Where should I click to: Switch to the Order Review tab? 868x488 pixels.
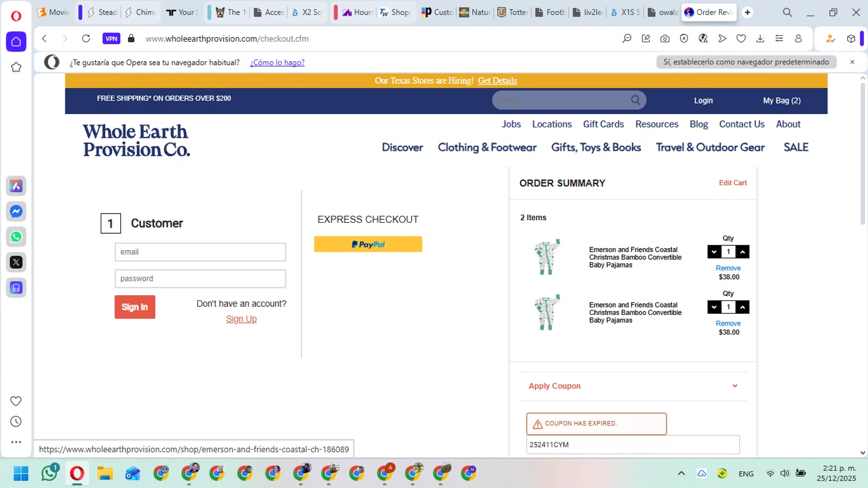pos(709,12)
